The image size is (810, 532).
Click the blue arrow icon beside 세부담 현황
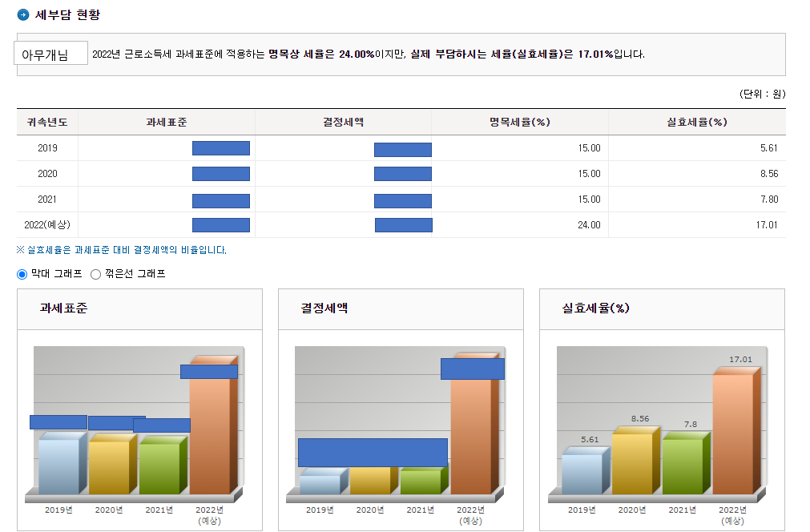pos(23,15)
